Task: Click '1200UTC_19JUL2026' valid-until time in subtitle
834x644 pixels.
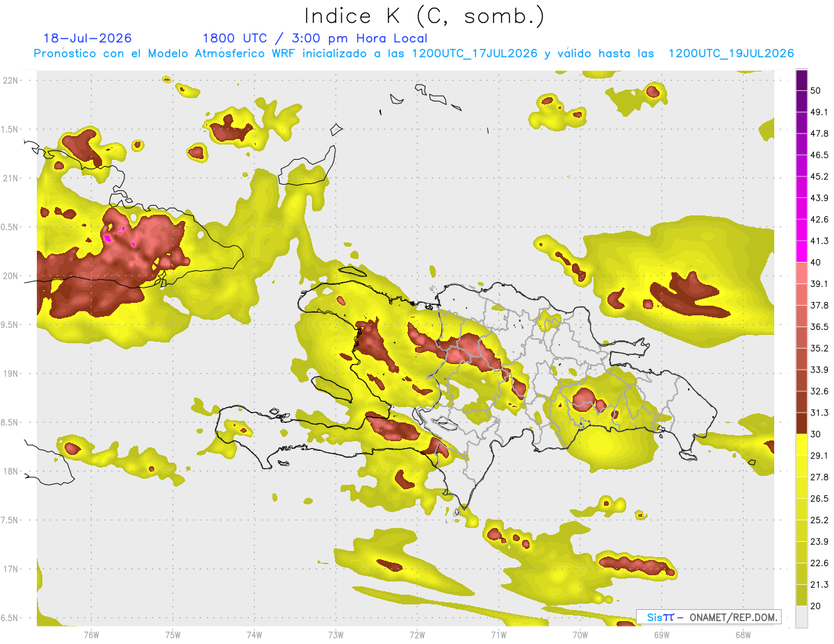Action: tap(731, 53)
